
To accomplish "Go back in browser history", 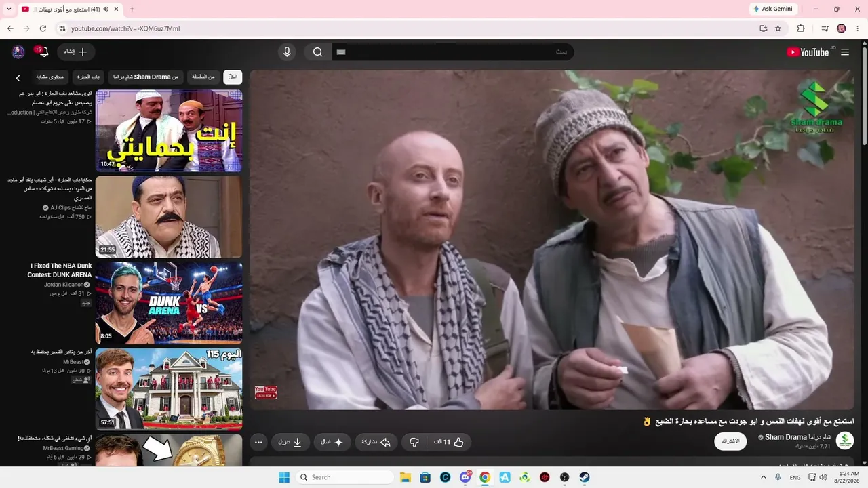I will click(x=10, y=28).
